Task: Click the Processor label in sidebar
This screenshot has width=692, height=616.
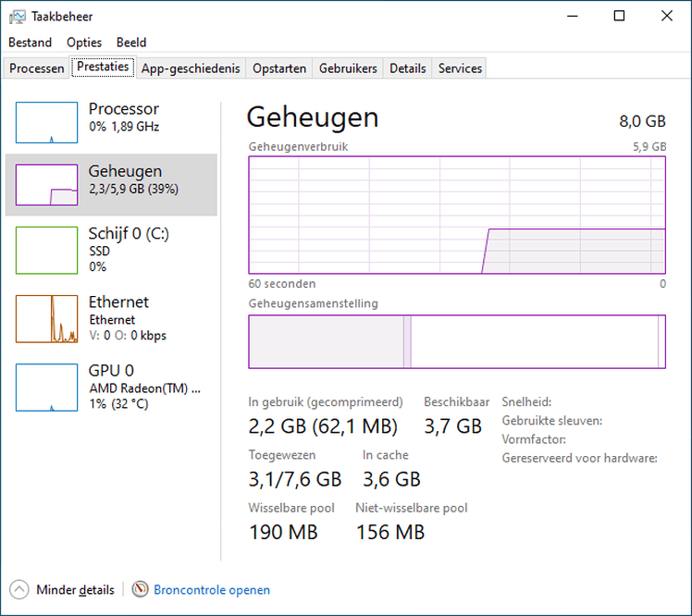Action: 124,109
